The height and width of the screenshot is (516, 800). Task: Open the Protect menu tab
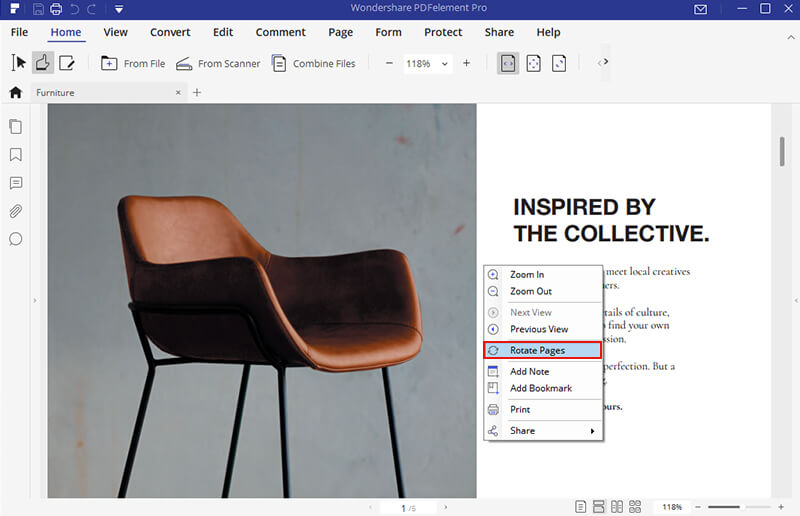[x=443, y=32]
